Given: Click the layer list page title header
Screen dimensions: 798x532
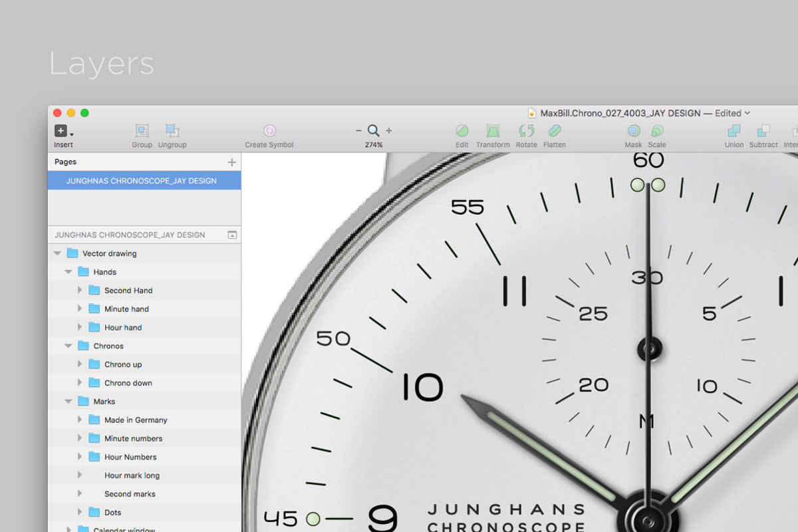Looking at the screenshot, I should coord(130,235).
